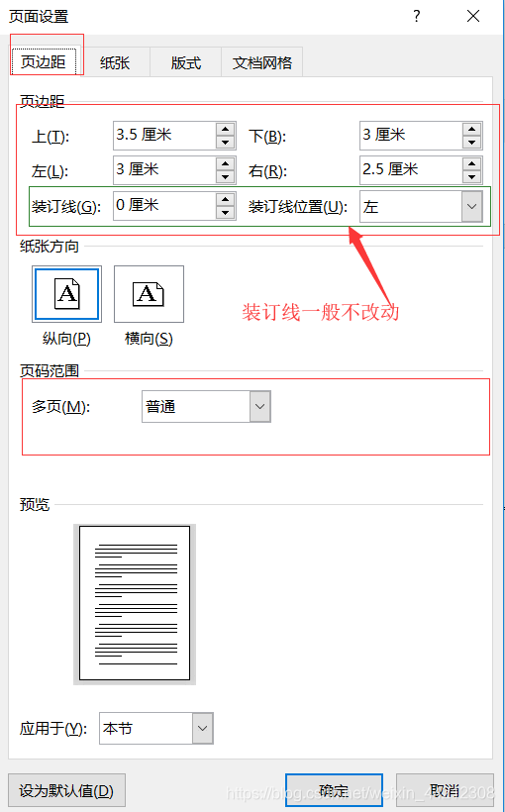The width and height of the screenshot is (505, 812).
Task: Click the 纵向(P) label
Action: click(66, 339)
